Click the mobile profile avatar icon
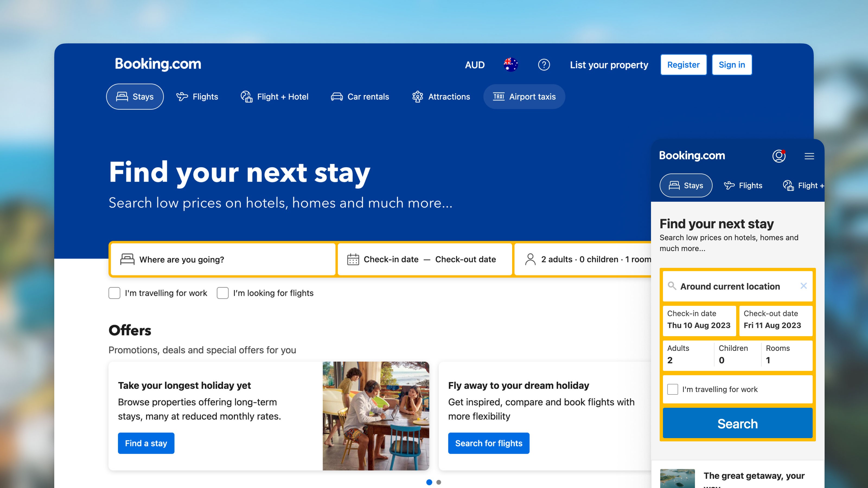The height and width of the screenshot is (488, 868). [x=779, y=156]
